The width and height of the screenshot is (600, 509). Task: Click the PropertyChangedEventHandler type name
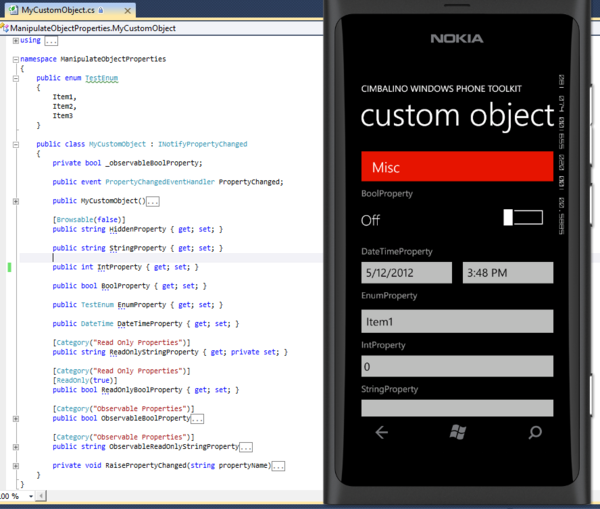coord(160,182)
